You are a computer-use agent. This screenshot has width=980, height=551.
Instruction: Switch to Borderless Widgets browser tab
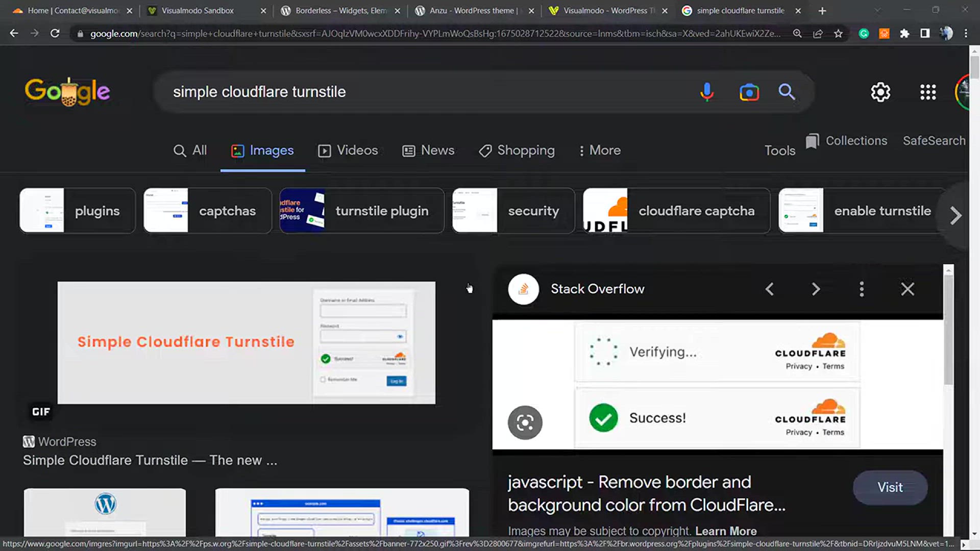click(341, 11)
